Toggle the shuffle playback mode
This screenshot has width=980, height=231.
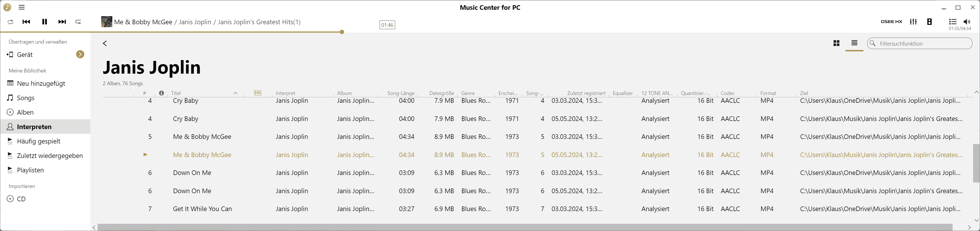click(x=11, y=22)
